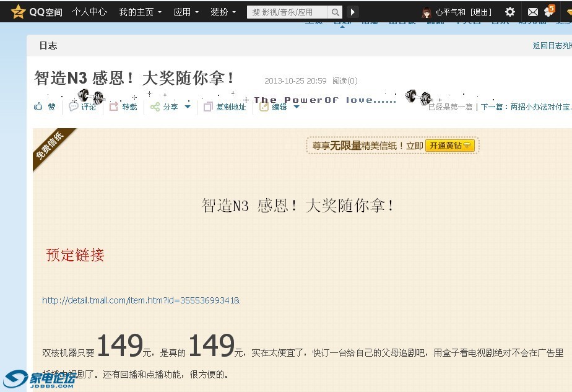
Task: Expand the 分享 share dropdown arrow
Action: (188, 107)
